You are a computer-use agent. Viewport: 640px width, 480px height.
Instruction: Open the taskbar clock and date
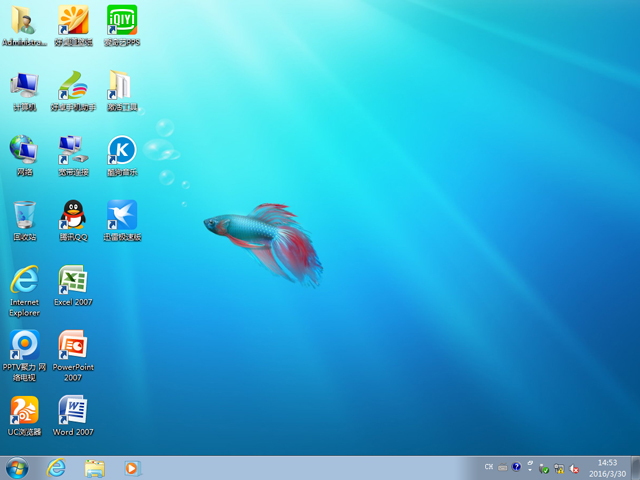point(607,468)
